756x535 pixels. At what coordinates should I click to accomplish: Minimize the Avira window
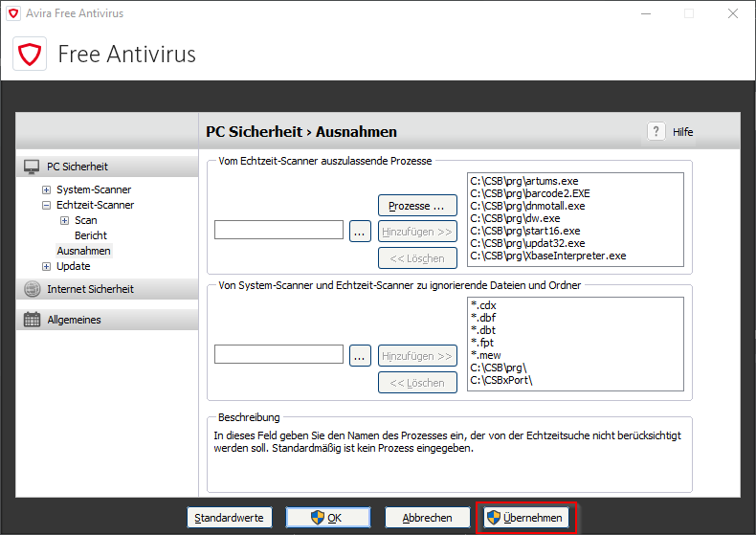[646, 13]
